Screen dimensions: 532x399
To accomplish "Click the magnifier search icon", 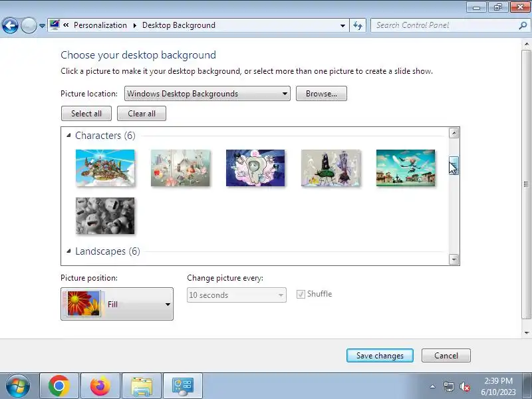I will pos(523,25).
